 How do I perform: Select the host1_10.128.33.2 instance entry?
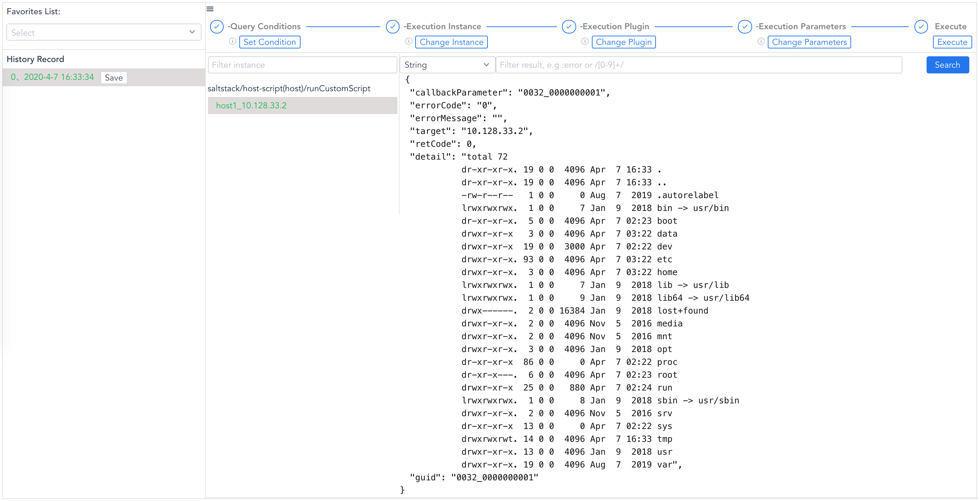pyautogui.click(x=251, y=105)
